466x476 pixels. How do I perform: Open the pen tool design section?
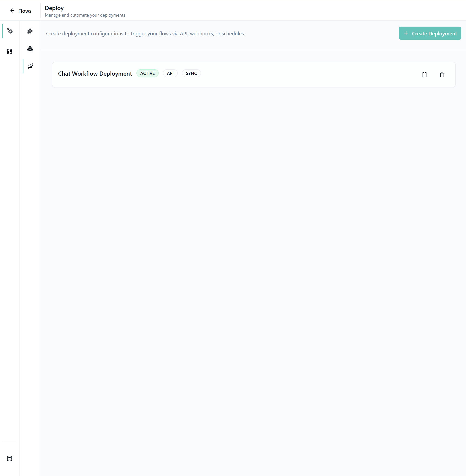click(10, 31)
